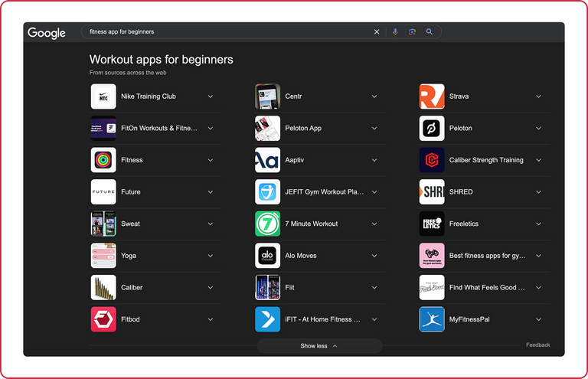Select the SHRED app icon
588x379 pixels.
[x=432, y=192]
